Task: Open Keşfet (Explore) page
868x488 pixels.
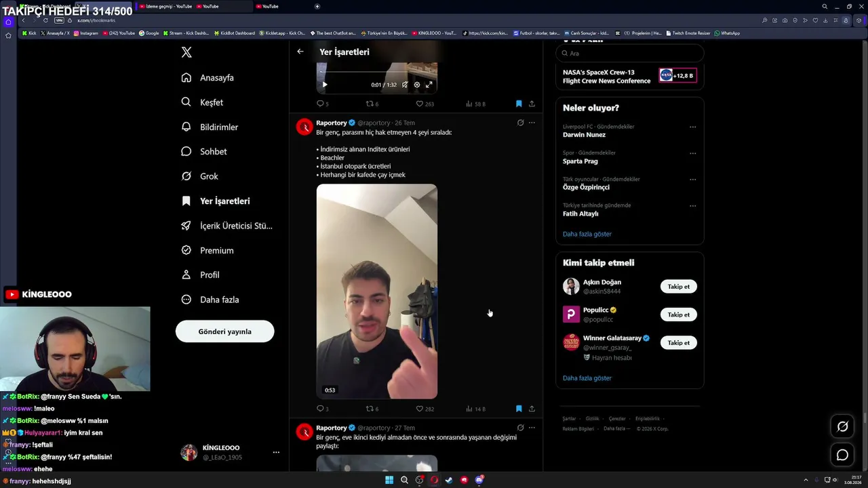Action: pos(202,102)
